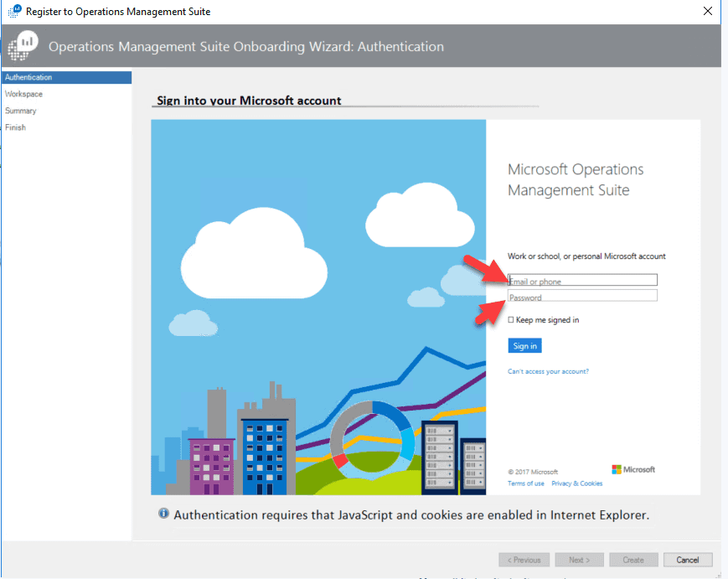
Task: Click the Email or phone field
Action: click(582, 280)
